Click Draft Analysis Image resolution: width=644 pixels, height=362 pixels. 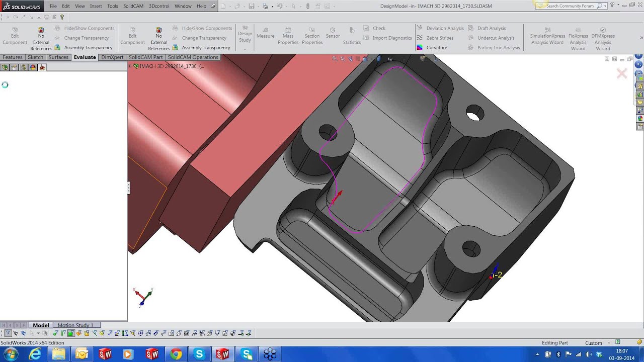coord(487,28)
